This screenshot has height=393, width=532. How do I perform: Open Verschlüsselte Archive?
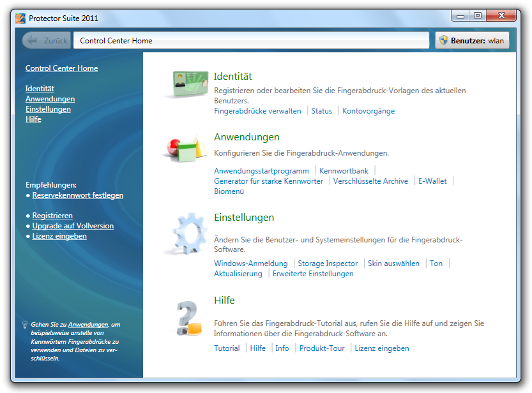click(370, 181)
